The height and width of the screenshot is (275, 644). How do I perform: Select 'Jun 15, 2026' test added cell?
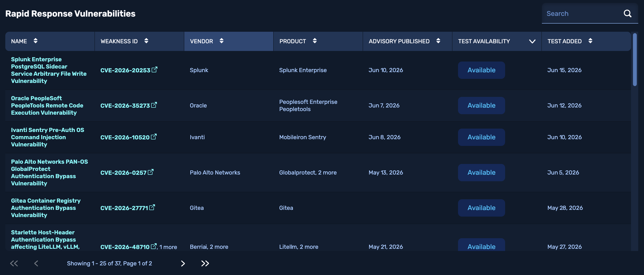click(564, 70)
